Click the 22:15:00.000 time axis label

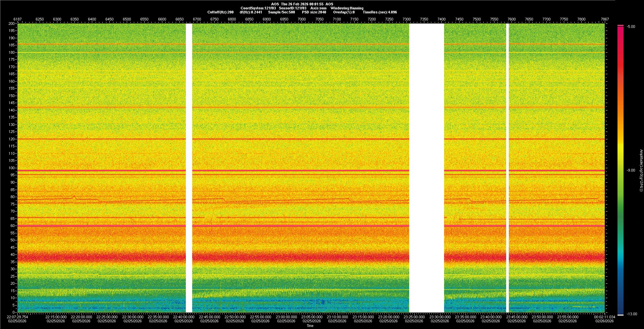tap(56, 317)
